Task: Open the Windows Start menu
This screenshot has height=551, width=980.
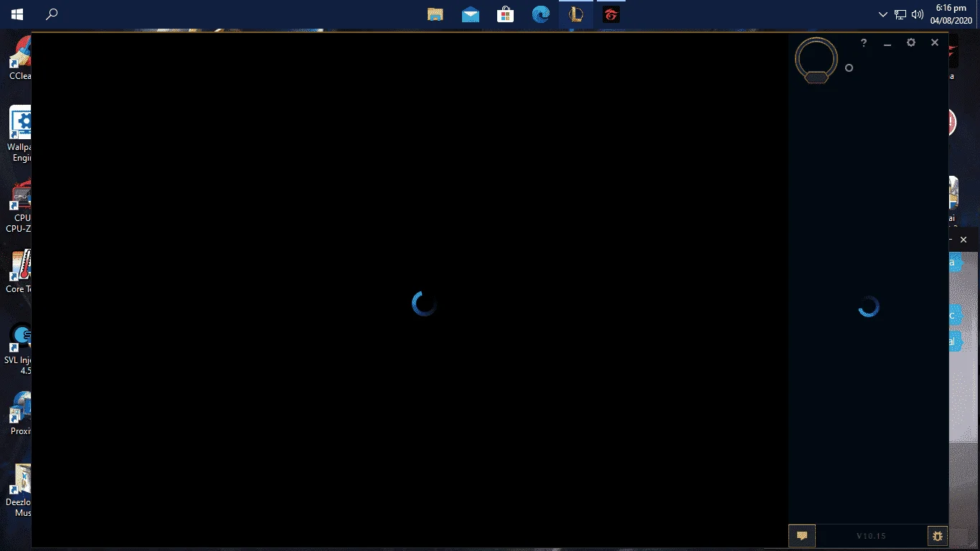Action: pyautogui.click(x=17, y=14)
